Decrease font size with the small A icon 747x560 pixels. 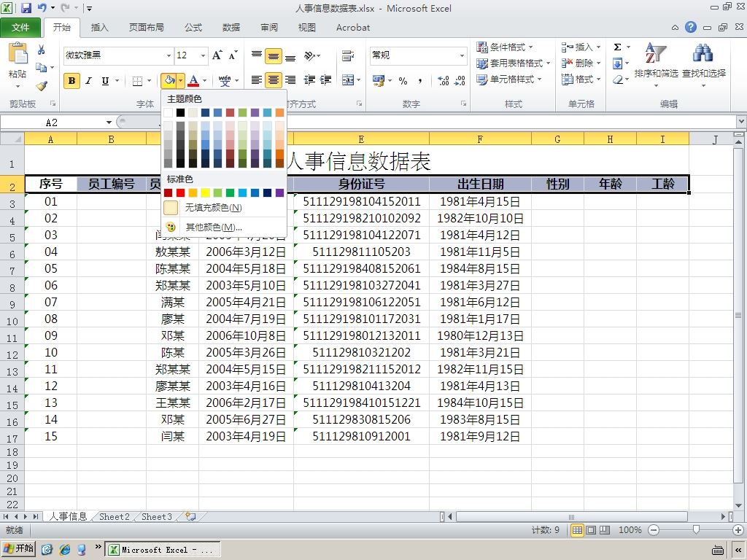click(x=233, y=55)
